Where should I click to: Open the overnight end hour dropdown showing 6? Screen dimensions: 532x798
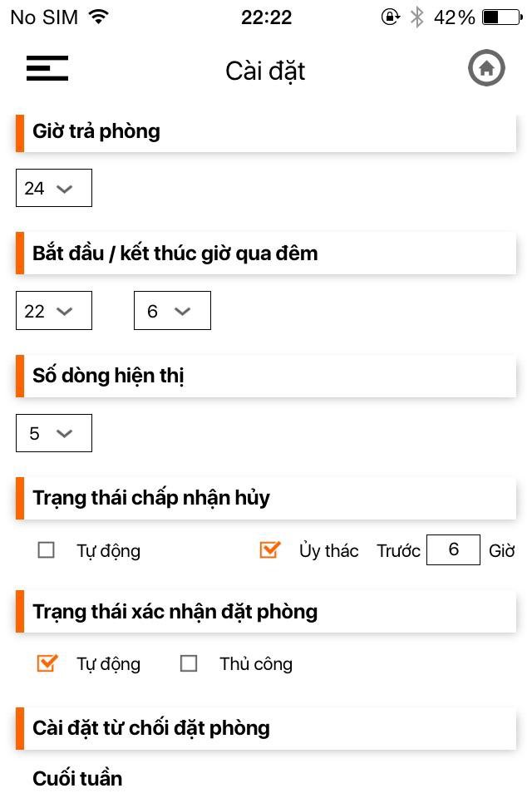point(172,311)
